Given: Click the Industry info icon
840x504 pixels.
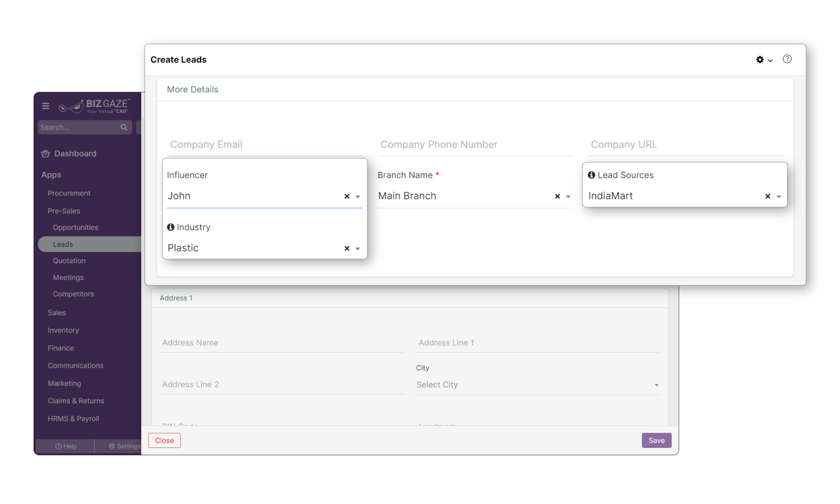Looking at the screenshot, I should point(171,227).
